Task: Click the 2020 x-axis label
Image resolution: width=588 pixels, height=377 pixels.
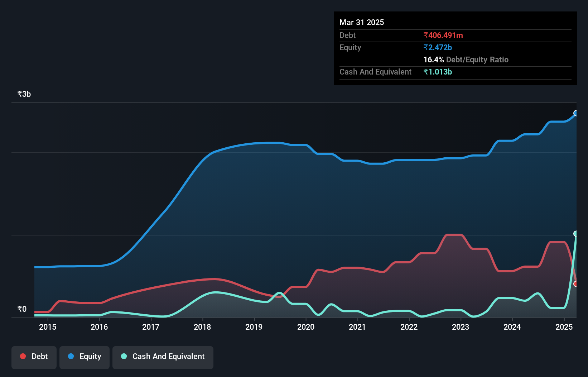Action: coord(306,327)
